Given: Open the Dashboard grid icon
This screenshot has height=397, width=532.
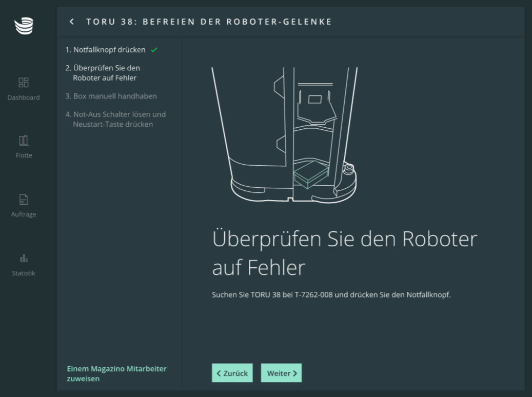Looking at the screenshot, I should pos(24,83).
